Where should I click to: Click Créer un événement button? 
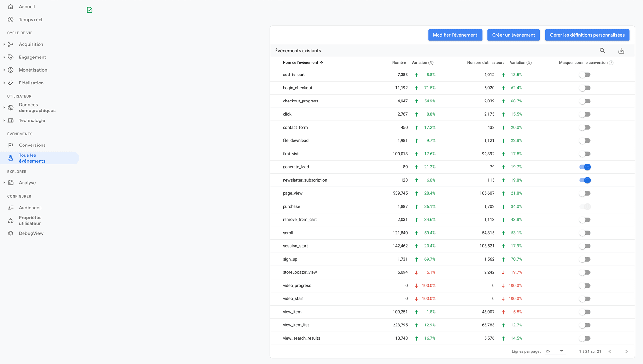pos(513,35)
